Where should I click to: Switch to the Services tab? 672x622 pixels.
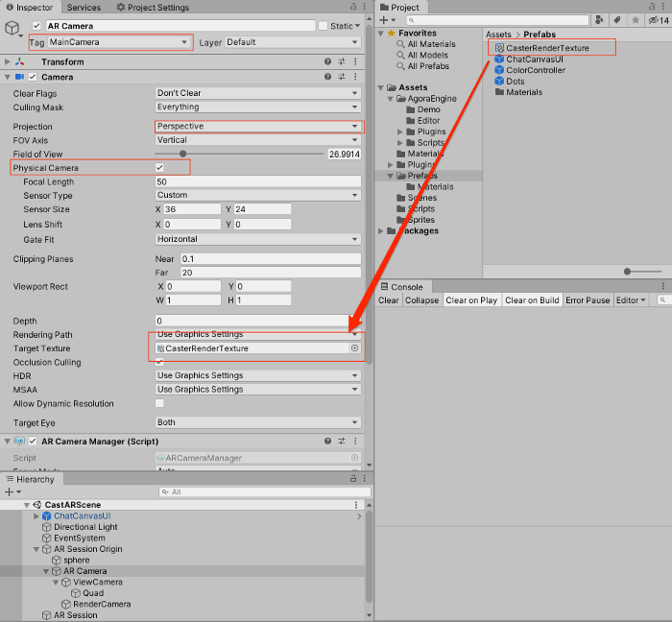coord(84,8)
